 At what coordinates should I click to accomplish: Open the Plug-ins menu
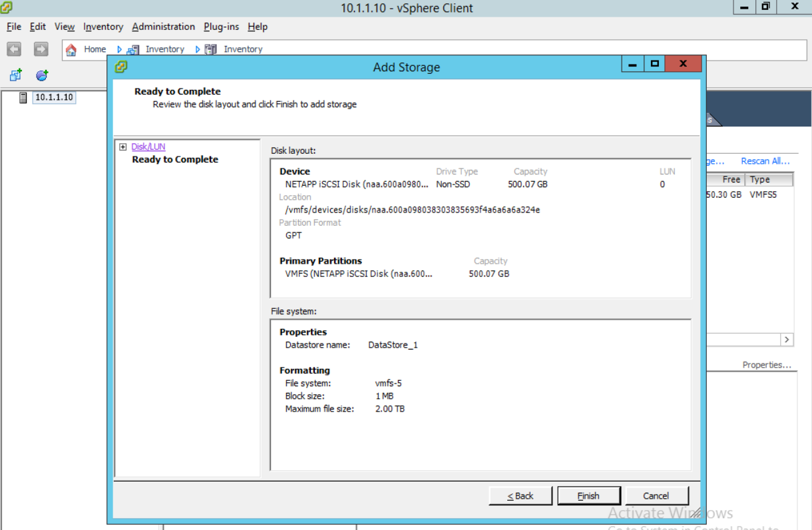tap(221, 27)
